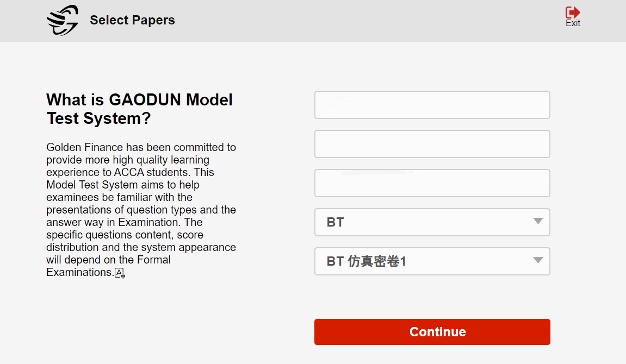Click the translate icon after 'Examinations.'

(x=120, y=273)
